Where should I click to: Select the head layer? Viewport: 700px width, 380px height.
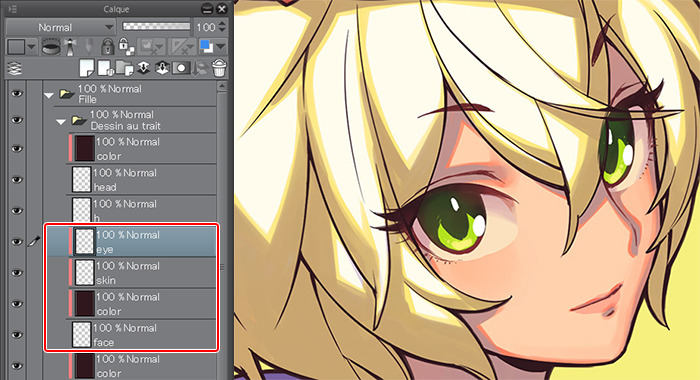(x=142, y=180)
